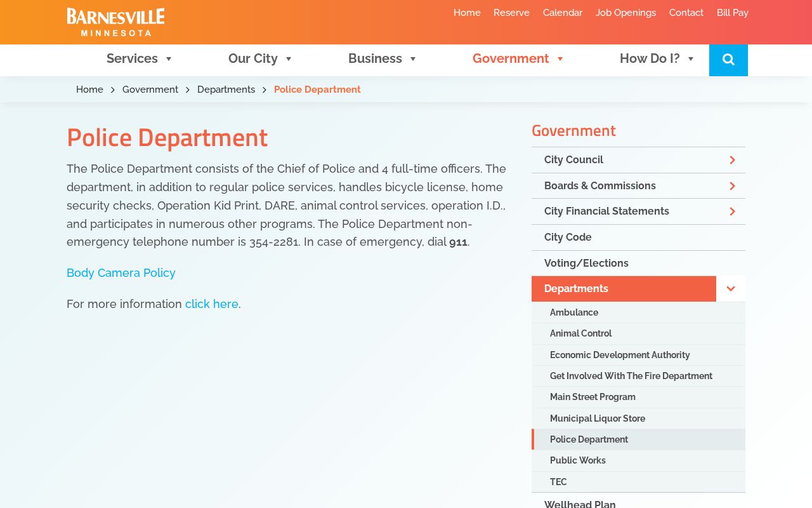
Task: Open the Business main menu
Action: point(375,59)
